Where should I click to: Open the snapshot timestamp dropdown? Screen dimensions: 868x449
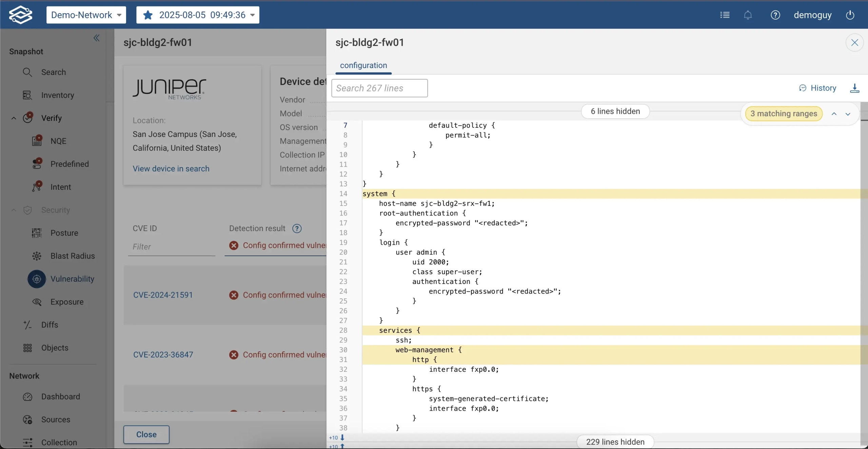198,15
